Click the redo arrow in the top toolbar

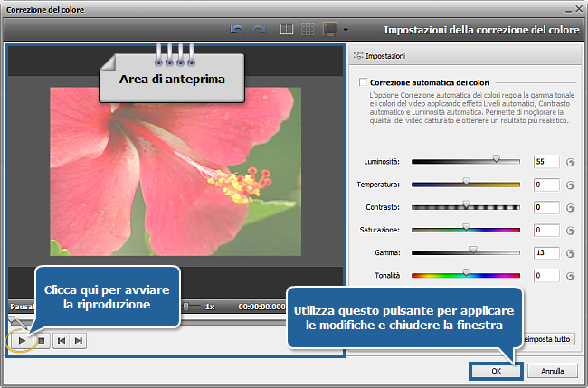(258, 30)
